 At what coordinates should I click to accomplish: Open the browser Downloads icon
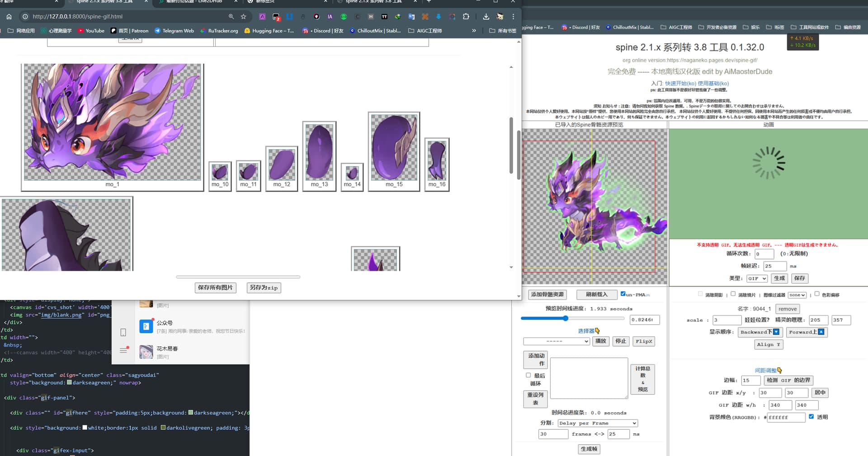click(x=486, y=17)
